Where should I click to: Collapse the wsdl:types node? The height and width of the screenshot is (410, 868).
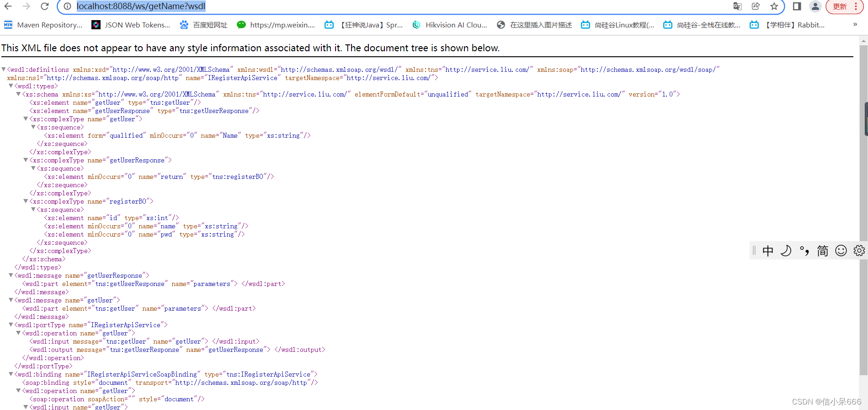point(11,86)
